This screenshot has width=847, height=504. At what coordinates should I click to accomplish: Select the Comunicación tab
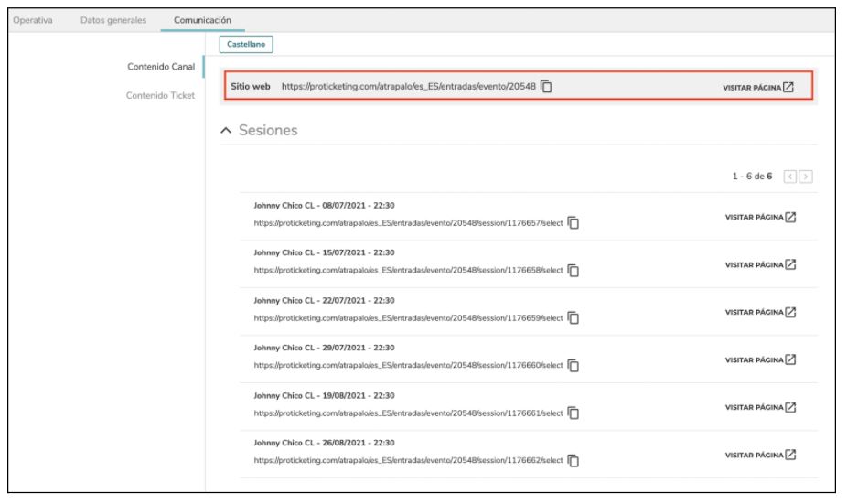202,20
